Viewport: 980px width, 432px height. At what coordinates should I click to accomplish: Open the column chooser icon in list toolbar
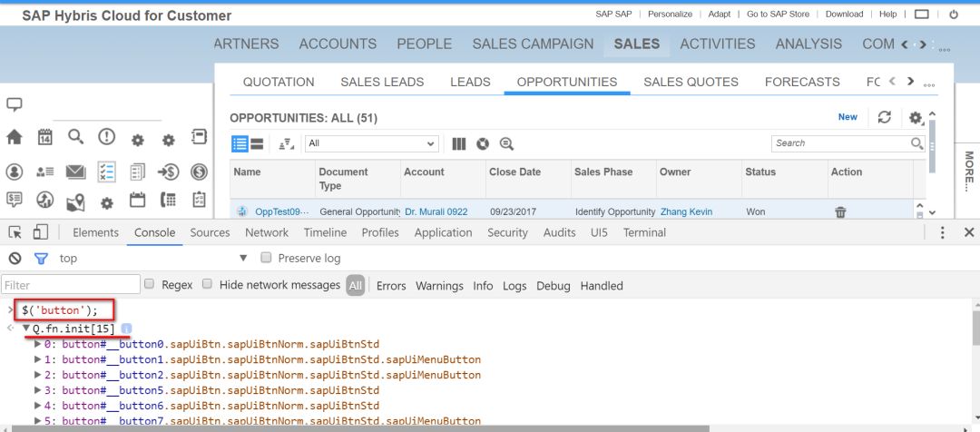(x=459, y=143)
